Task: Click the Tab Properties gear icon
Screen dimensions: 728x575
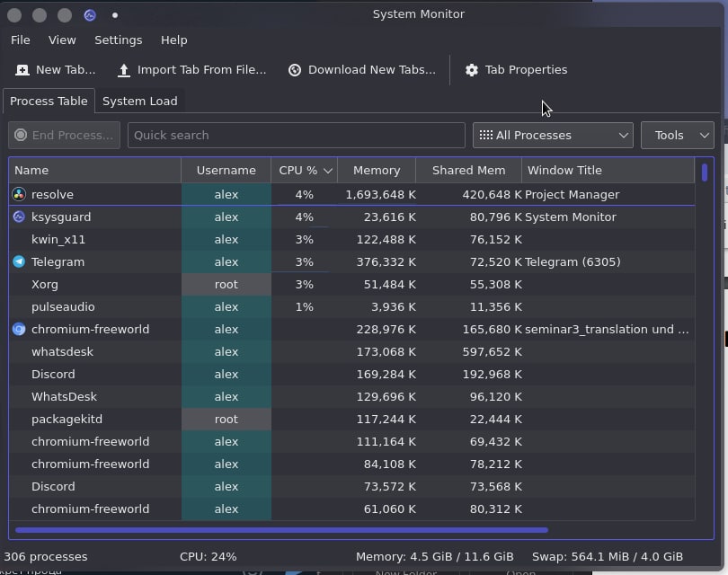Action: pos(471,70)
